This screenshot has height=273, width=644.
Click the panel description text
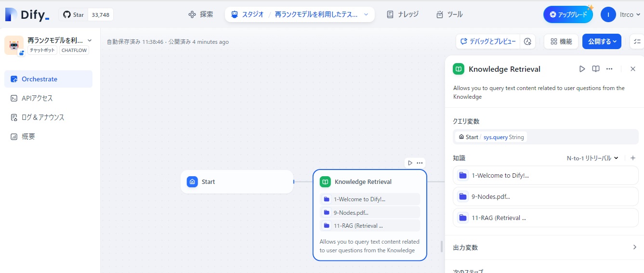[x=539, y=92]
